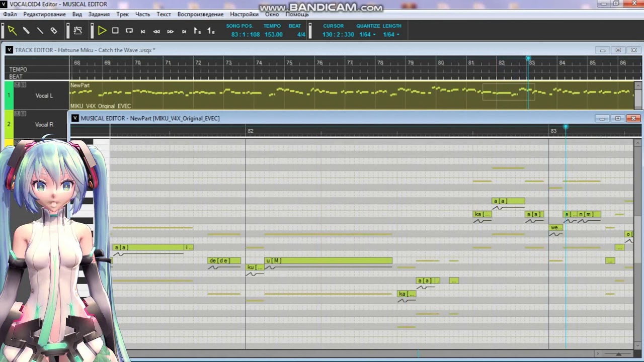Set the start marker flag

tap(197, 31)
